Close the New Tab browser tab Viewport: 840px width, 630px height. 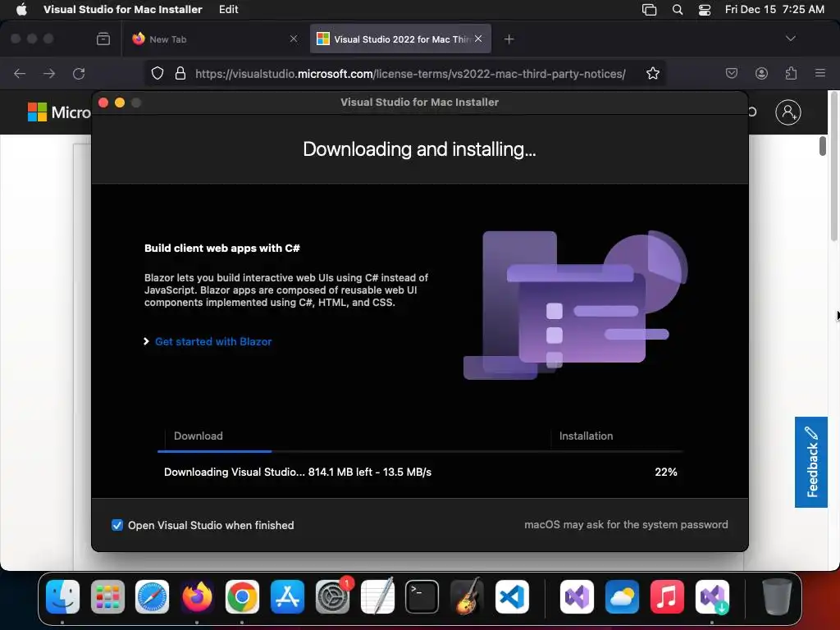coord(294,39)
